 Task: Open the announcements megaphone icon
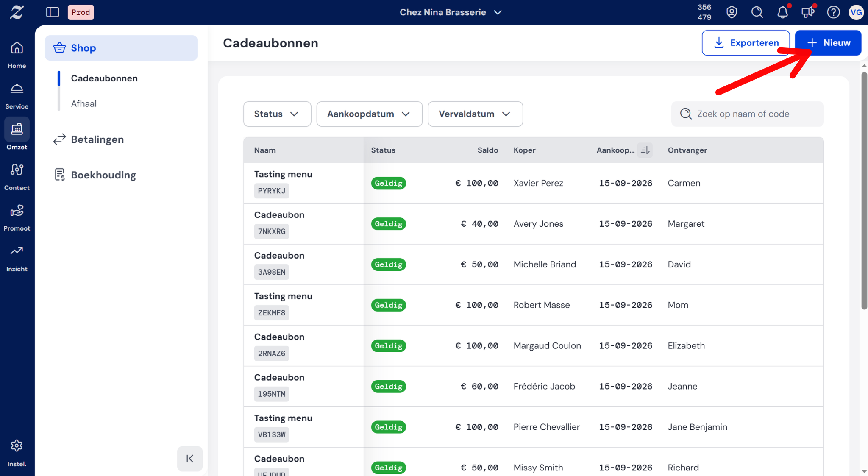click(808, 12)
